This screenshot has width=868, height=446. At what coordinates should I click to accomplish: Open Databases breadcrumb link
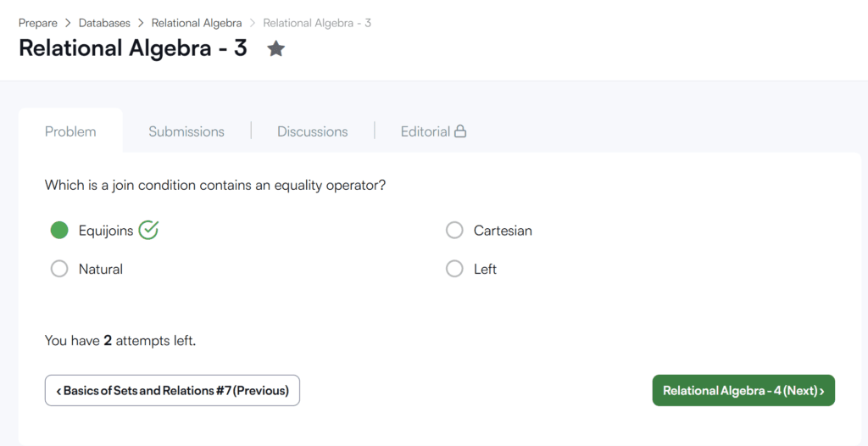click(x=104, y=23)
